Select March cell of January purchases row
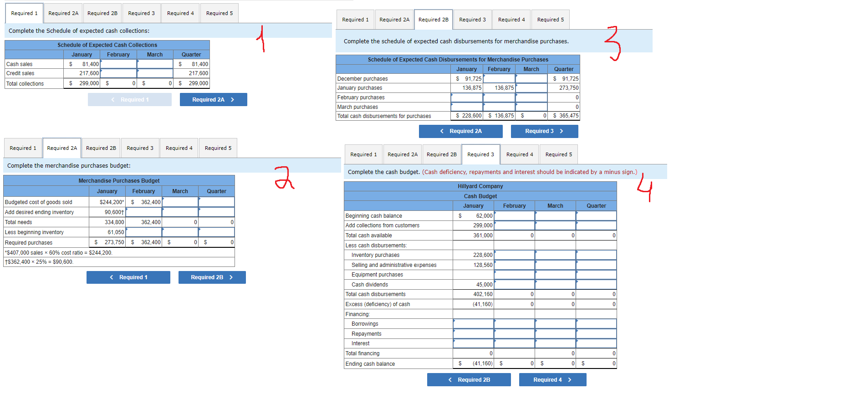The height and width of the screenshot is (394, 868). click(531, 88)
